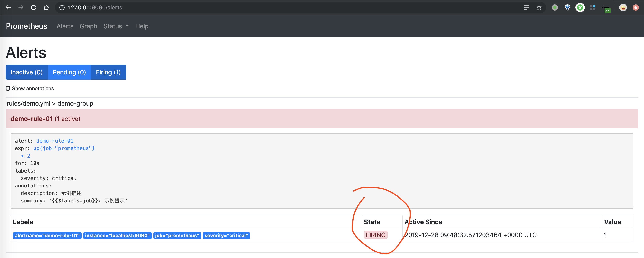Open the puzzle-squares extension icon
The height and width of the screenshot is (258, 644).
[x=593, y=7]
